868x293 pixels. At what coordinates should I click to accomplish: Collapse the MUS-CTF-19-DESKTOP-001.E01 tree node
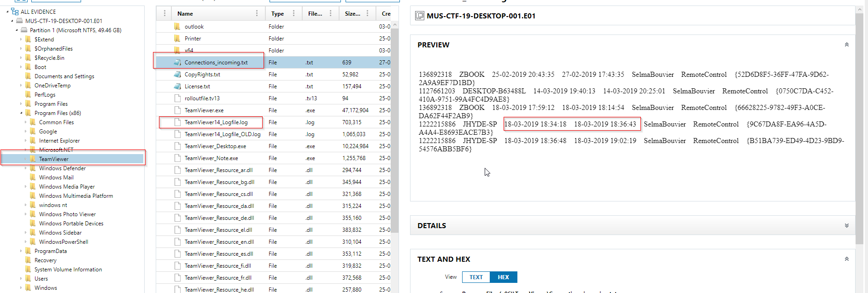(12, 21)
